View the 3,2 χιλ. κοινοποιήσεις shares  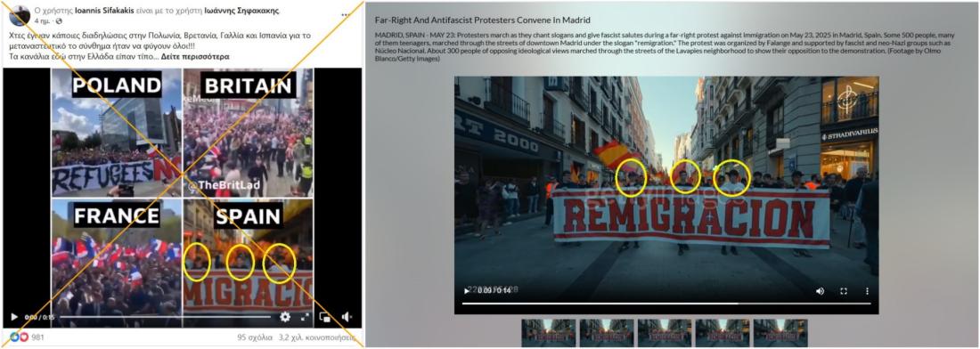[317, 337]
